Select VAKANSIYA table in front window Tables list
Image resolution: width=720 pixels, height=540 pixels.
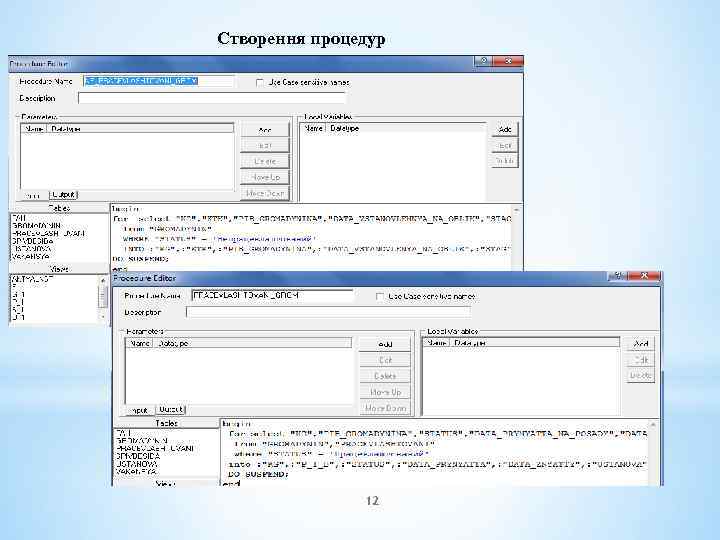pos(136,472)
